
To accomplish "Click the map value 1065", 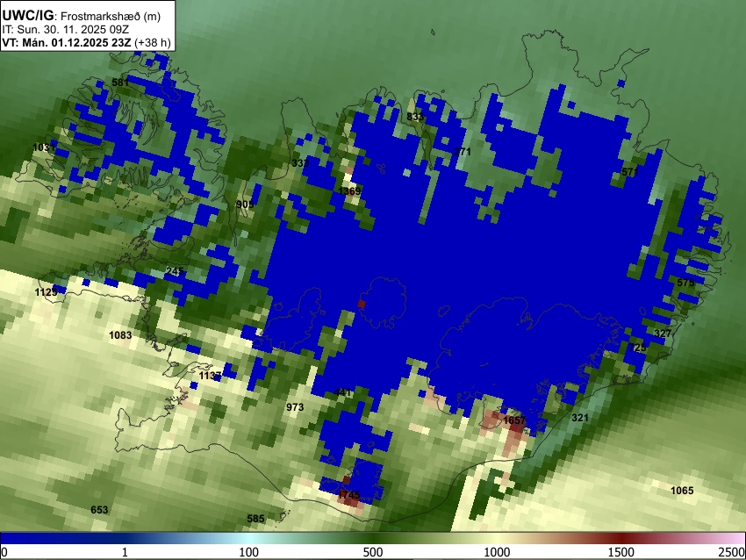I will pos(682,491).
